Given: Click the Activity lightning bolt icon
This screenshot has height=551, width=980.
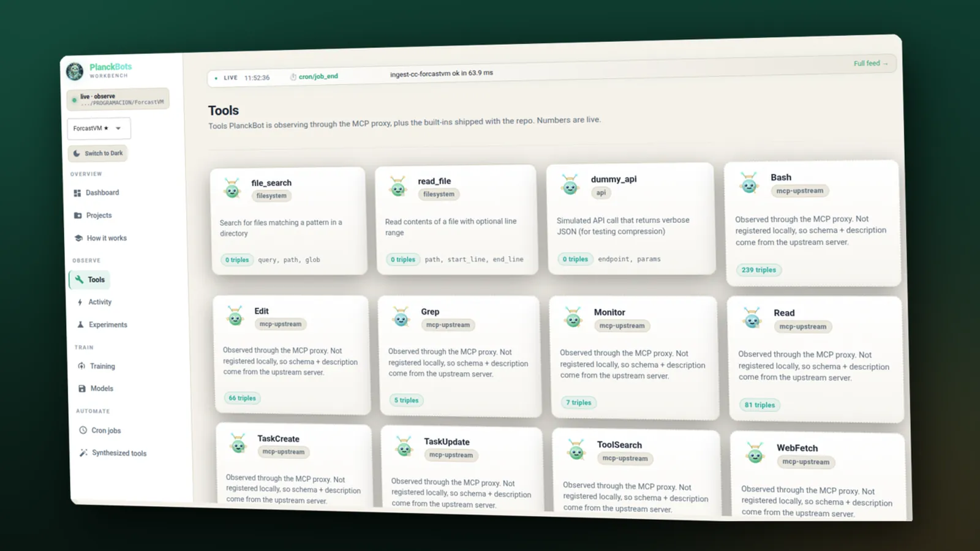Looking at the screenshot, I should [80, 302].
